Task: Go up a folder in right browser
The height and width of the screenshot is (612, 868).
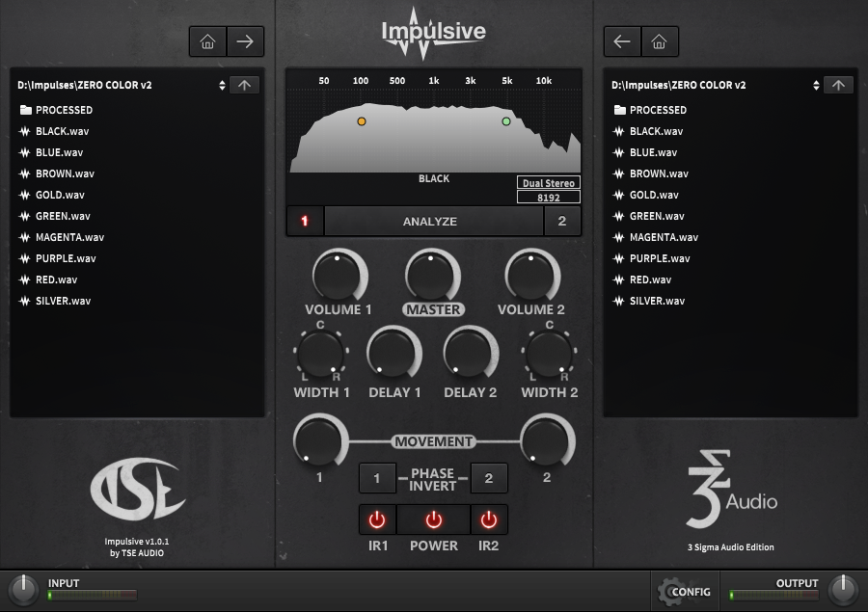Action: point(838,85)
